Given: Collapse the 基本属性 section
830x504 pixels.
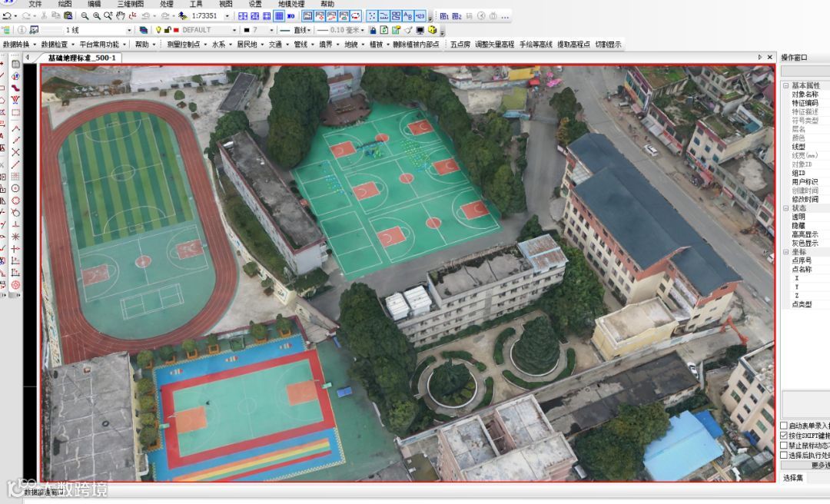Looking at the screenshot, I should (x=786, y=85).
